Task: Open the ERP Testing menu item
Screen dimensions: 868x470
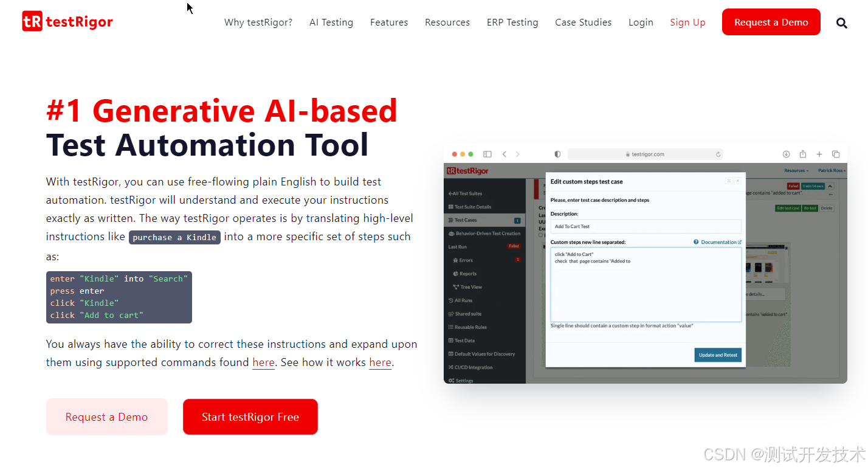Action: 512,22
